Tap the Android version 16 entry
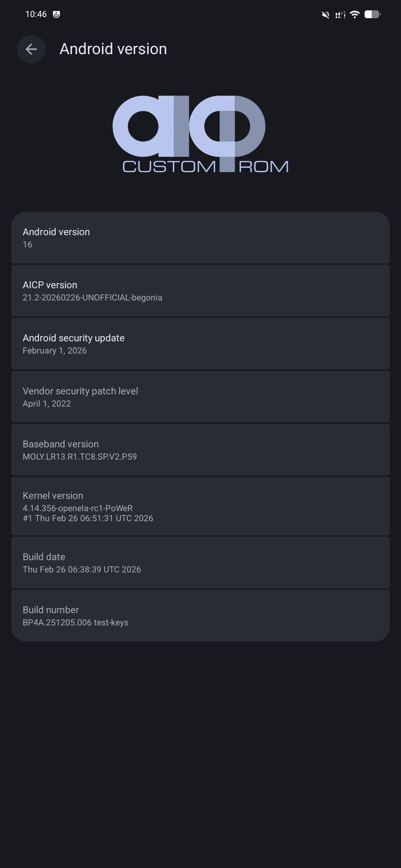 point(200,238)
